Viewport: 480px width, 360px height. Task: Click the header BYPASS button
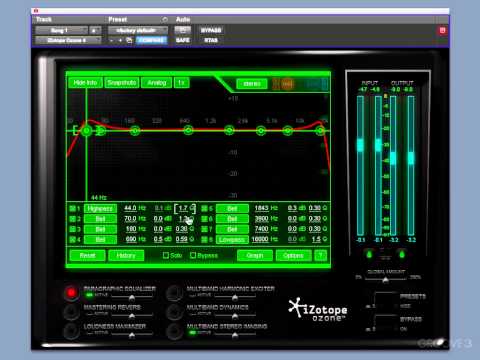click(x=211, y=30)
